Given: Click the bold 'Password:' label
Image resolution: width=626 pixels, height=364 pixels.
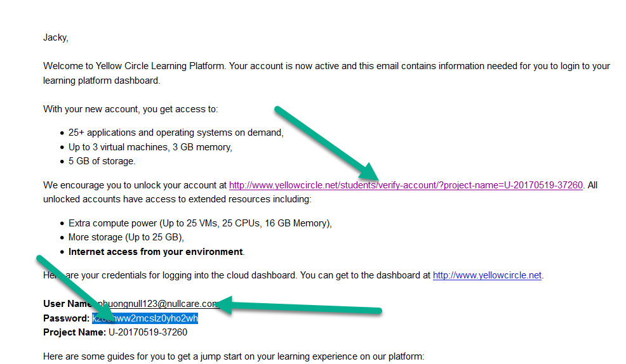Looking at the screenshot, I should pyautogui.click(x=66, y=318).
